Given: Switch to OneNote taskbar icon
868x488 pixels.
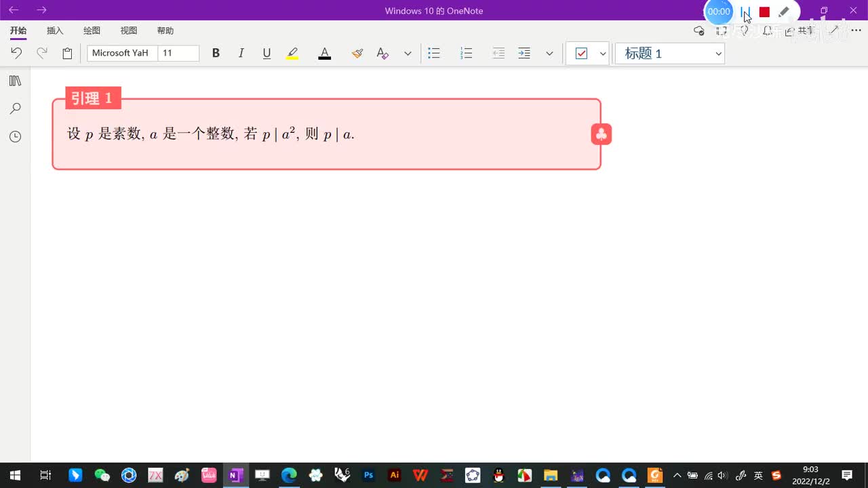Looking at the screenshot, I should point(235,475).
